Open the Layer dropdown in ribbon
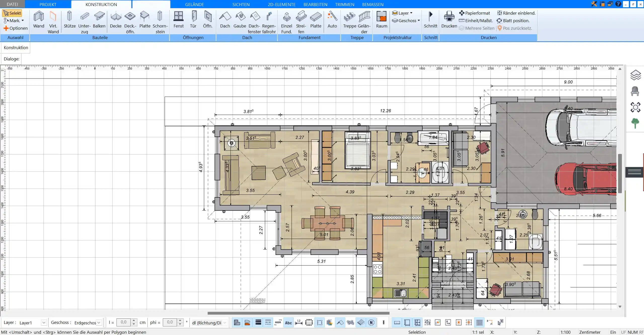 (402, 13)
